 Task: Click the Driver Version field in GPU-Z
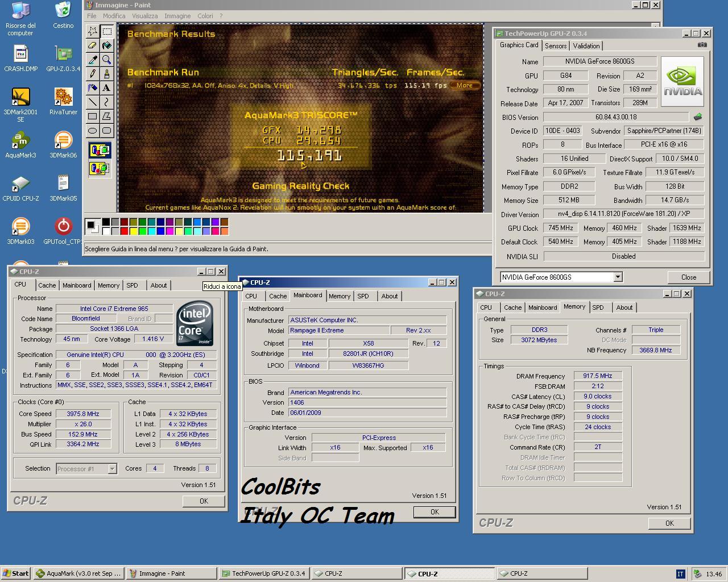pyautogui.click(x=623, y=214)
